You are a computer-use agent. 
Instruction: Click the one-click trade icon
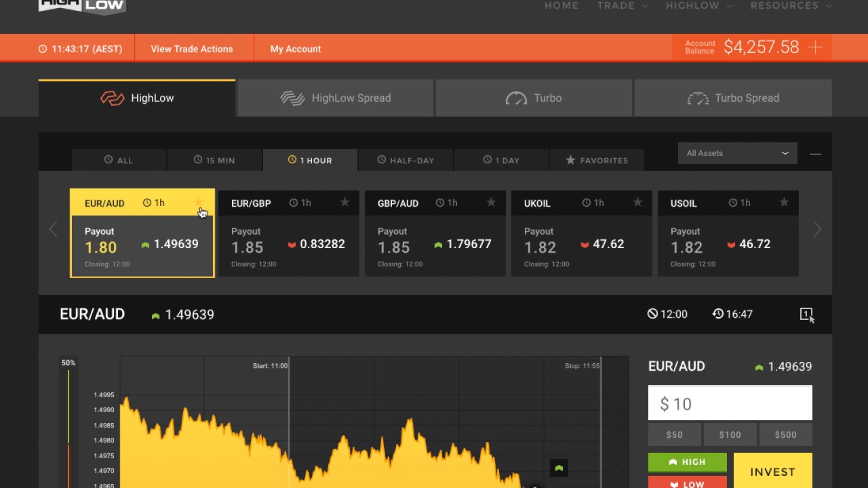point(806,314)
